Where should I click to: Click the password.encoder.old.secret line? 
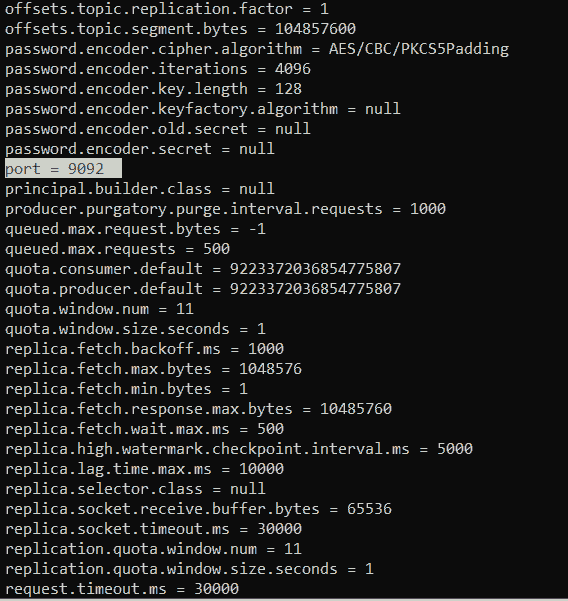[x=158, y=129]
